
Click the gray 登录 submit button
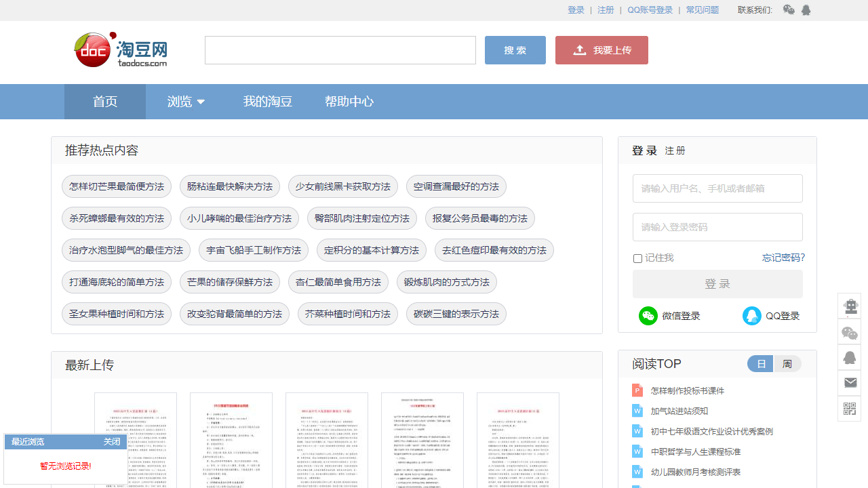tap(717, 284)
